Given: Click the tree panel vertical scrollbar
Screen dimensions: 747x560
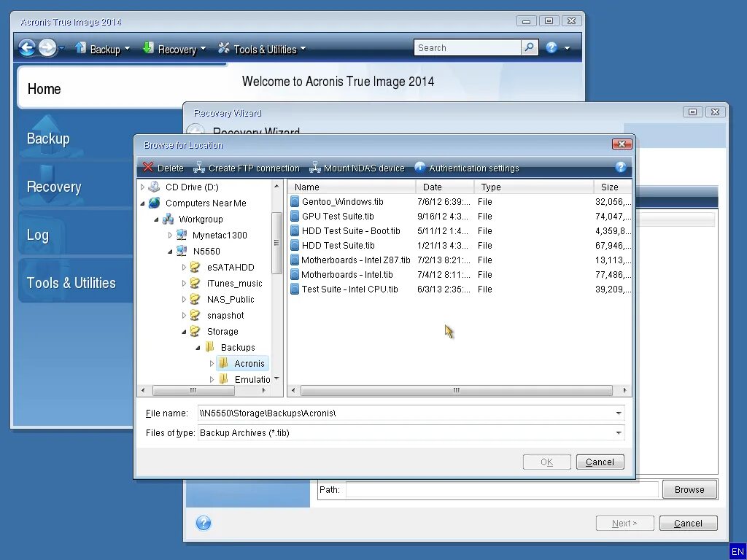Looking at the screenshot, I should [276, 243].
